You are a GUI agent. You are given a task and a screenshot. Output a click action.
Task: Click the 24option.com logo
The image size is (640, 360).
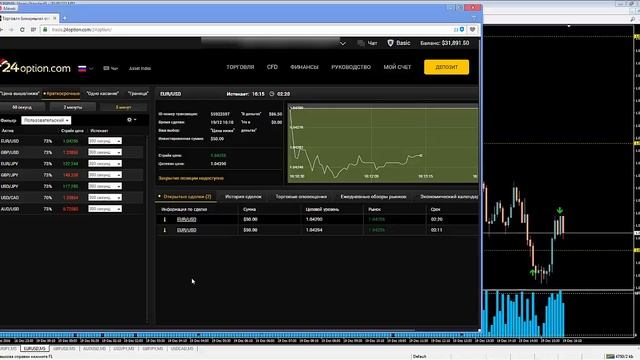(36, 67)
